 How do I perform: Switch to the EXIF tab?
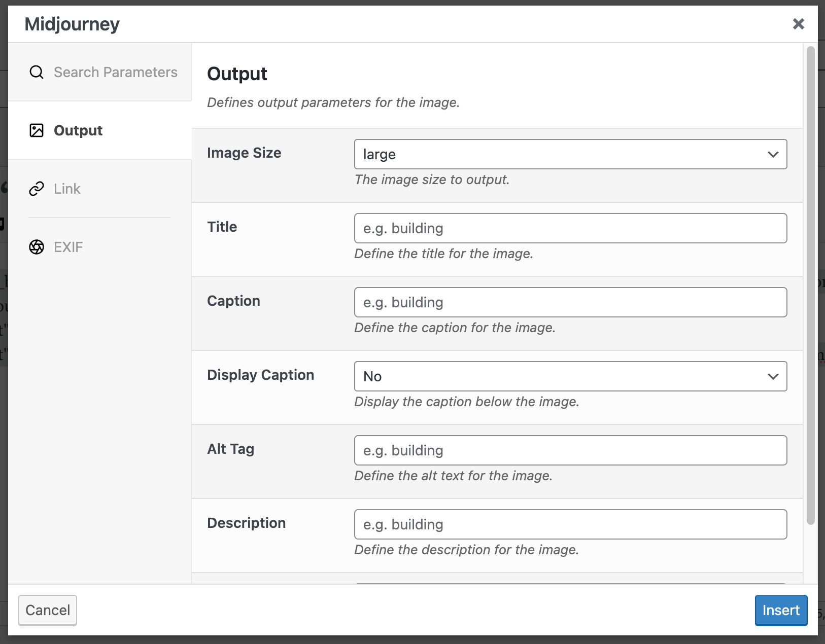click(100, 247)
